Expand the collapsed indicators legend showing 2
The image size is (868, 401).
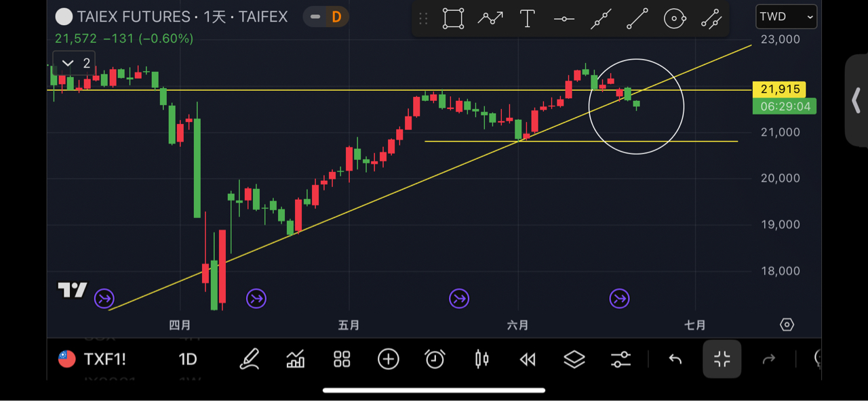coord(74,63)
